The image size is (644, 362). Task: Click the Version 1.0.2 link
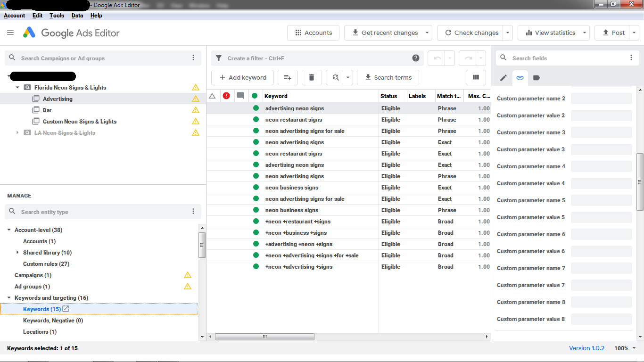point(586,348)
